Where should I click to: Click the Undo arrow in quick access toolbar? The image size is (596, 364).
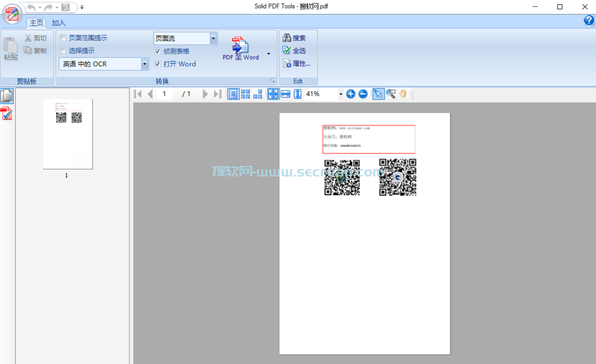click(x=31, y=7)
